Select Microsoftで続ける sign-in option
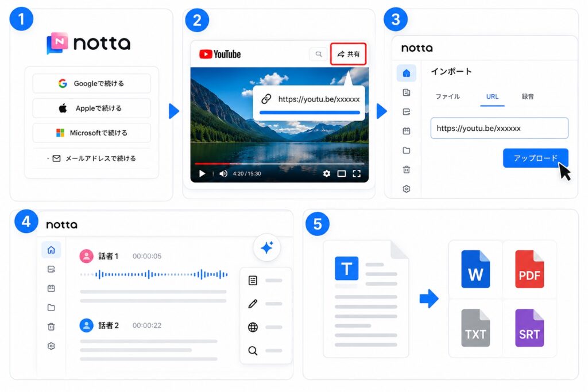 (91, 133)
